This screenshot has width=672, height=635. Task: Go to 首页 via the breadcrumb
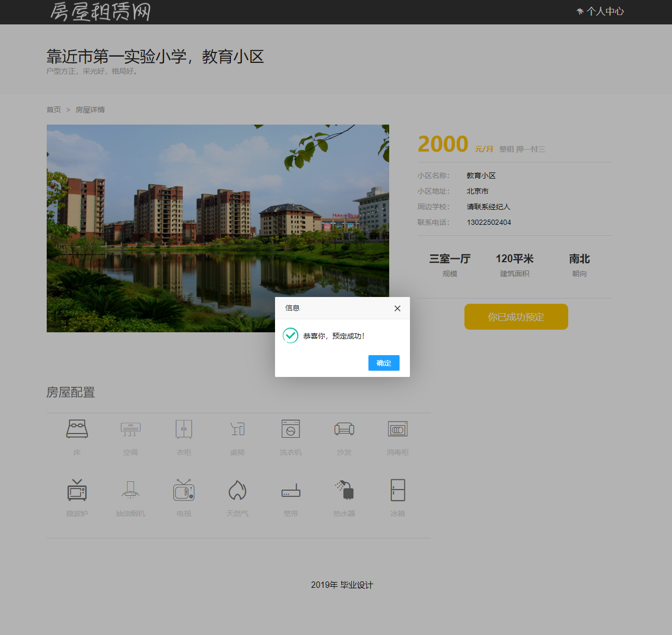tap(53, 110)
